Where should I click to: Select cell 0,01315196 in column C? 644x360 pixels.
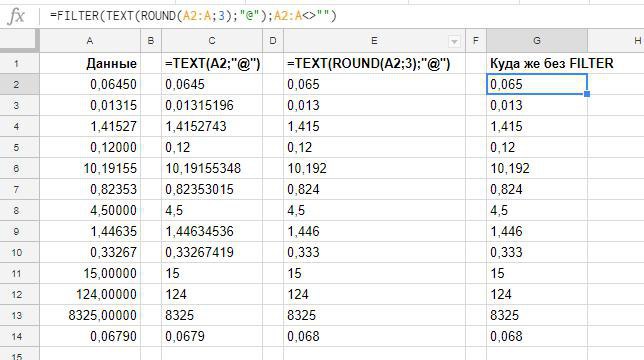(212, 105)
